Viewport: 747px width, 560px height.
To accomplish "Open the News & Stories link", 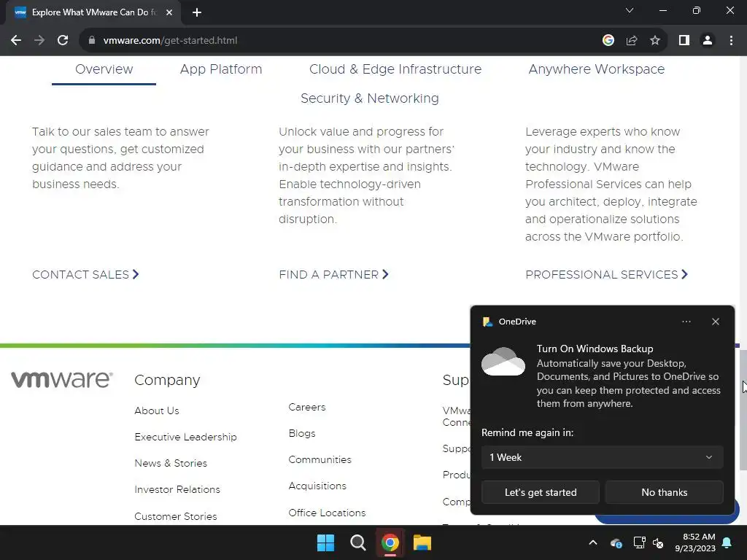I will coord(171,463).
